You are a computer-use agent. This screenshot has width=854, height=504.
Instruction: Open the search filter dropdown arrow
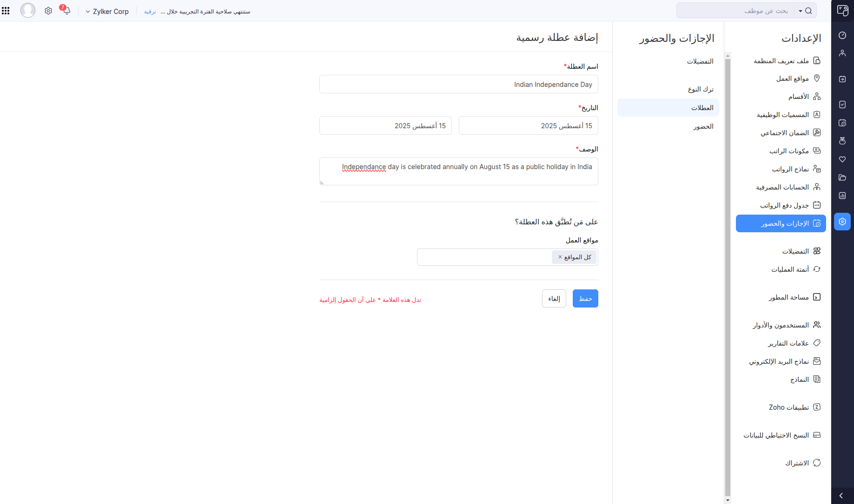(801, 11)
